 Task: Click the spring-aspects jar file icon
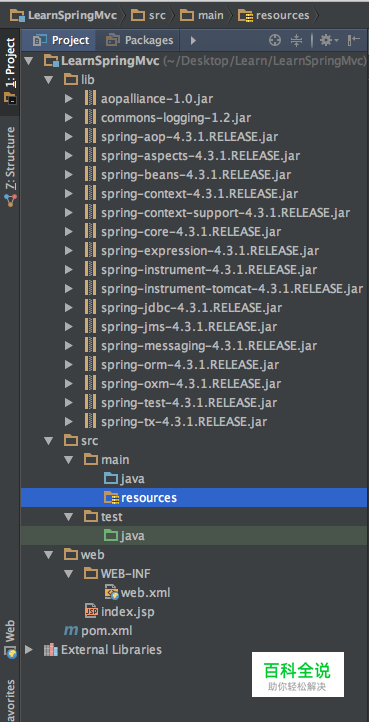91,156
